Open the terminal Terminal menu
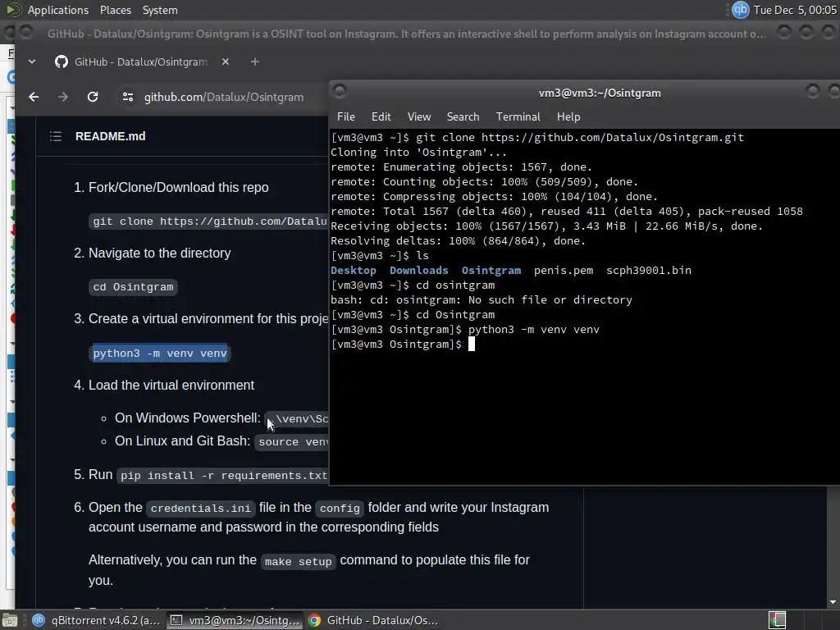 coord(518,116)
